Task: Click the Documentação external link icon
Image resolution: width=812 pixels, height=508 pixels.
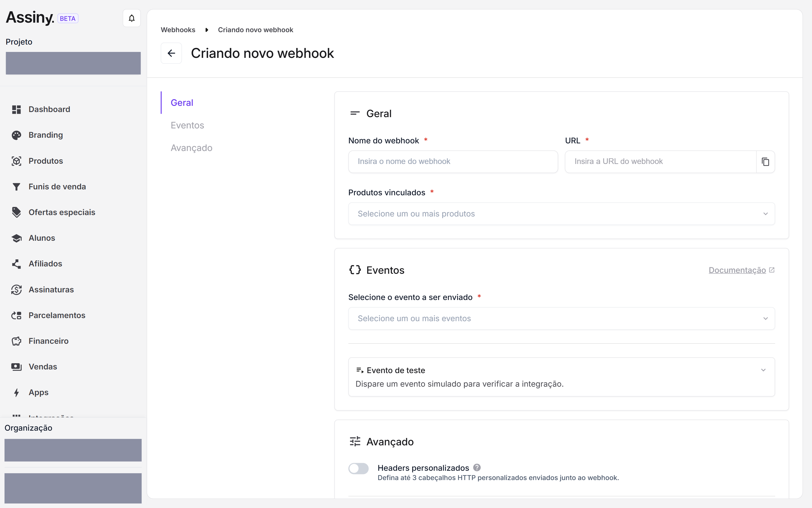Action: click(772, 270)
